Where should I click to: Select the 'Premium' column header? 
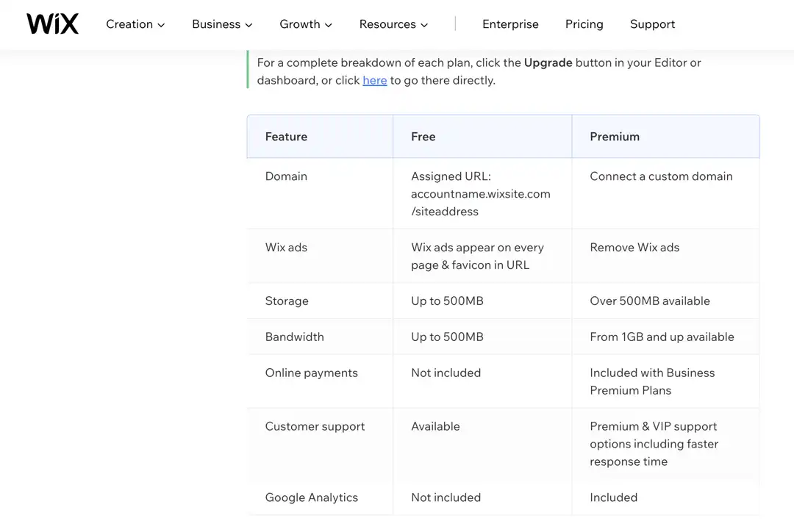pyautogui.click(x=666, y=137)
